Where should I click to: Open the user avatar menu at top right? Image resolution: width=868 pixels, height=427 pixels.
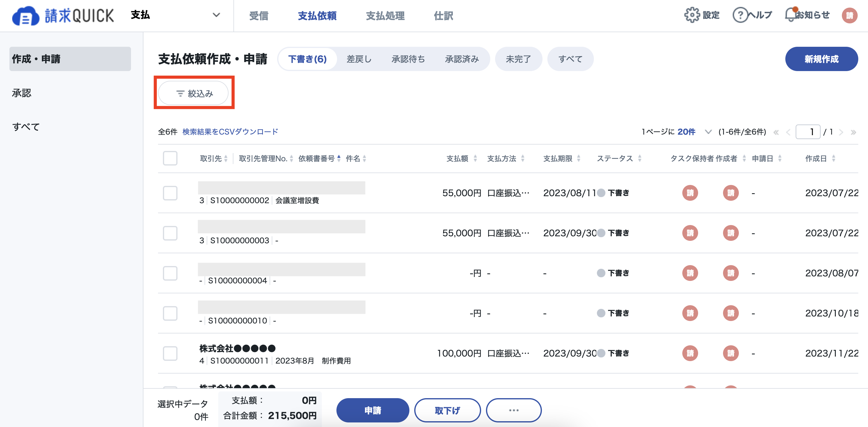(849, 15)
